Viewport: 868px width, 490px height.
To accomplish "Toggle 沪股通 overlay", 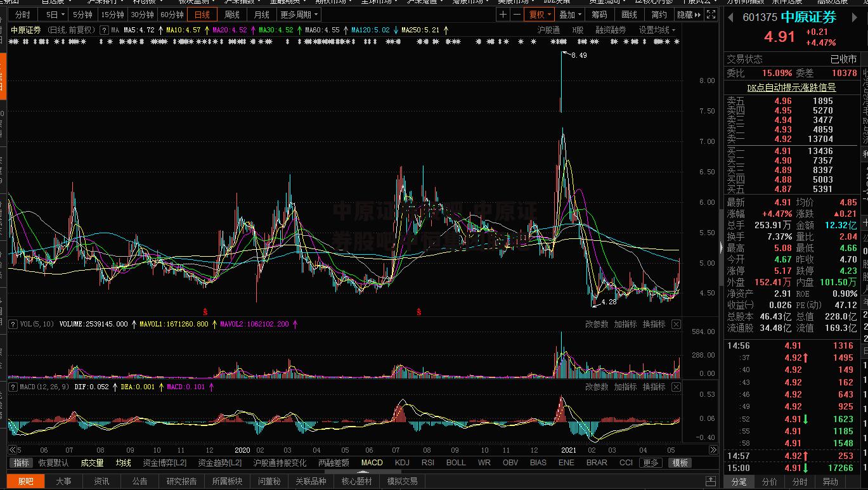I will (548, 30).
